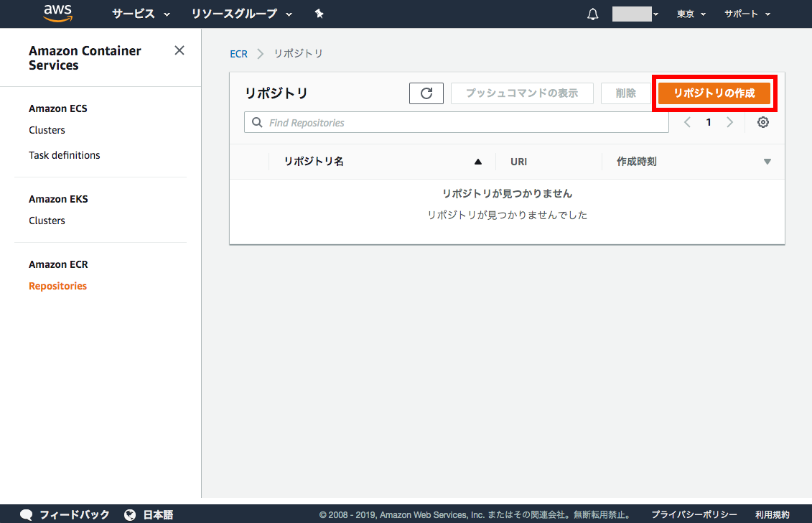Viewport: 812px width, 523px height.
Task: Click the URI column header
Action: 518,162
